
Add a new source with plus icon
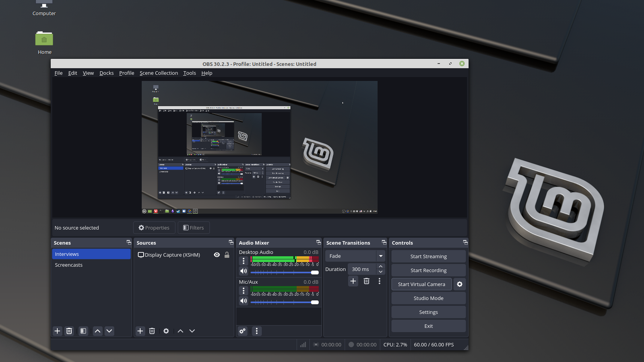(x=140, y=331)
